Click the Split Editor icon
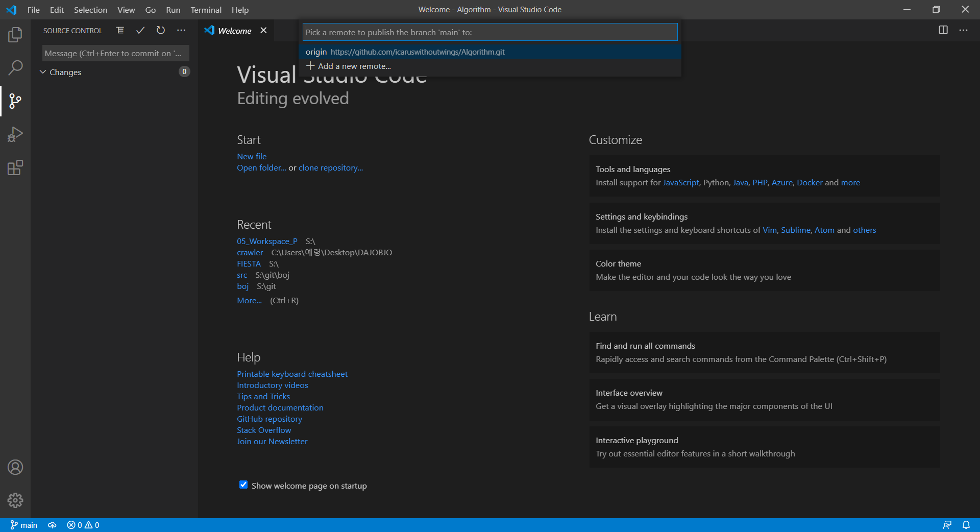The width and height of the screenshot is (980, 532). (943, 30)
